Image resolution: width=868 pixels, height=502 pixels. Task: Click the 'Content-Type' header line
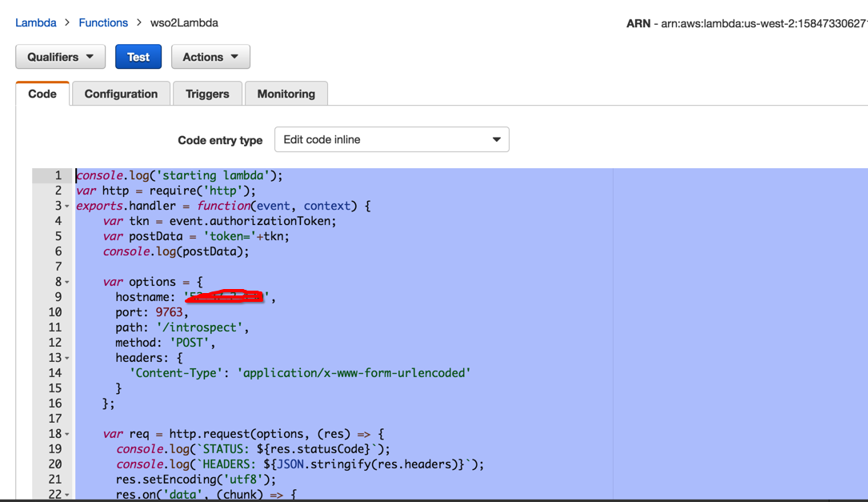pyautogui.click(x=299, y=373)
